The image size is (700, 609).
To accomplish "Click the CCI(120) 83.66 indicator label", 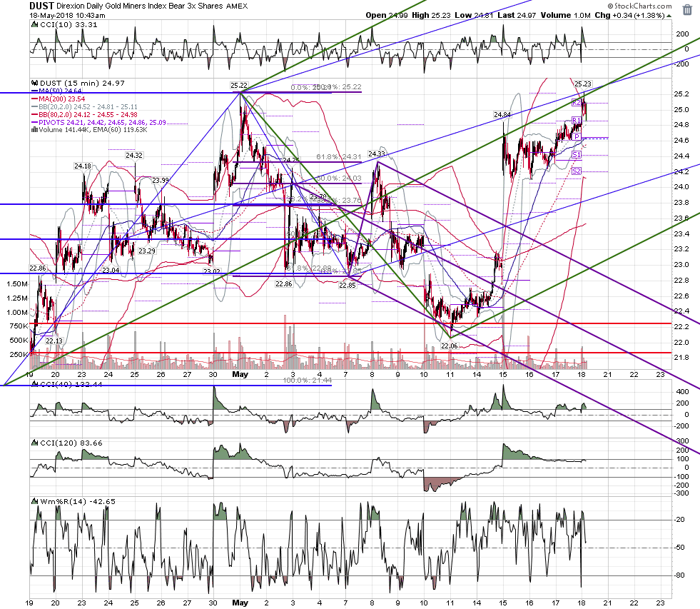I will click(x=71, y=443).
